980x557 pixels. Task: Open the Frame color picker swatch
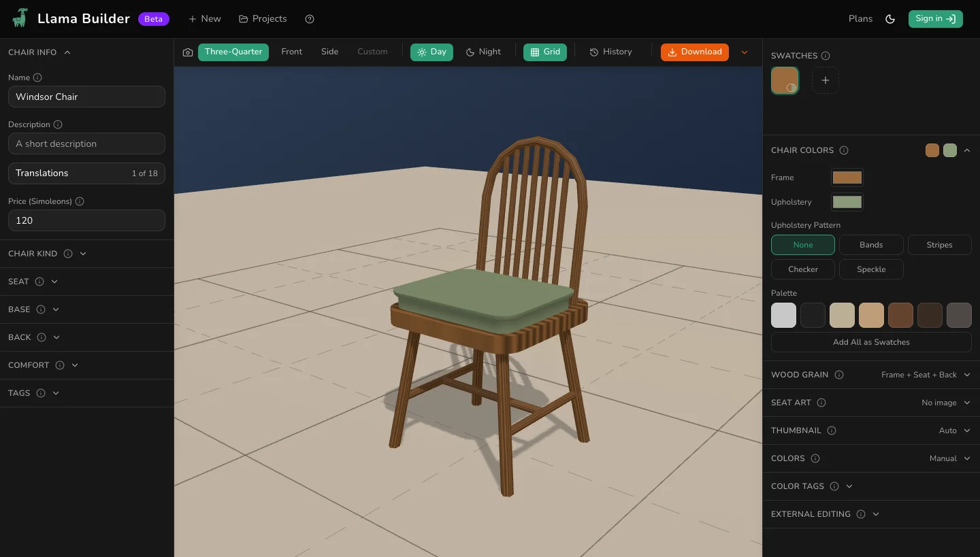(847, 178)
